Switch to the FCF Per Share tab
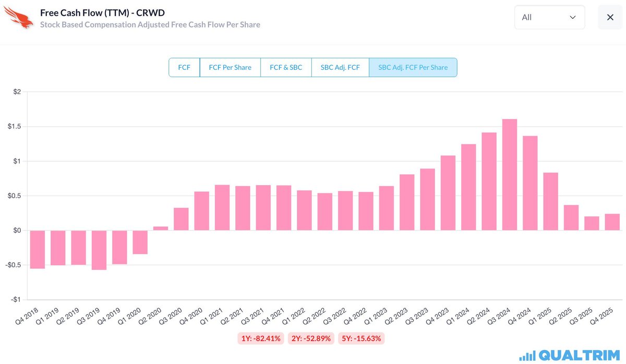The width and height of the screenshot is (626, 364). [230, 67]
